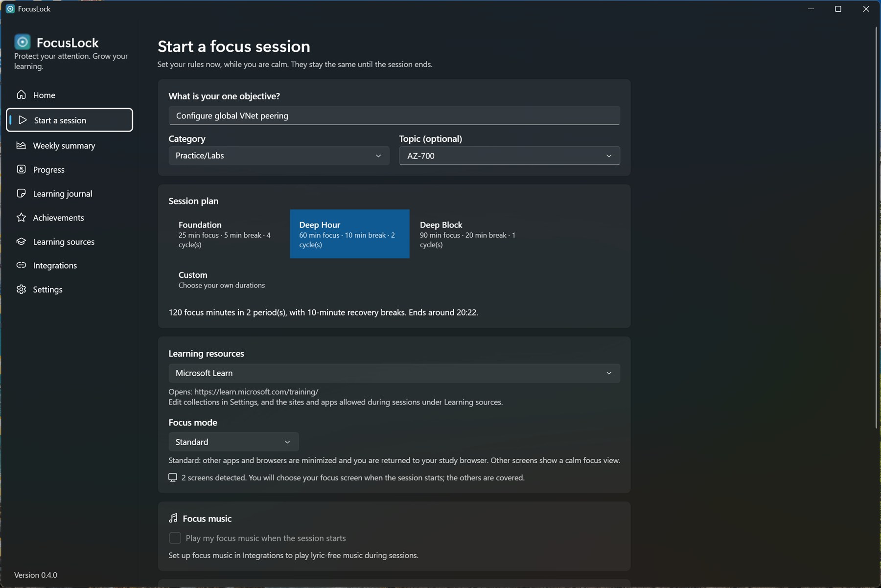
Task: Open the Topic dropdown showing AZ-700
Action: point(510,156)
